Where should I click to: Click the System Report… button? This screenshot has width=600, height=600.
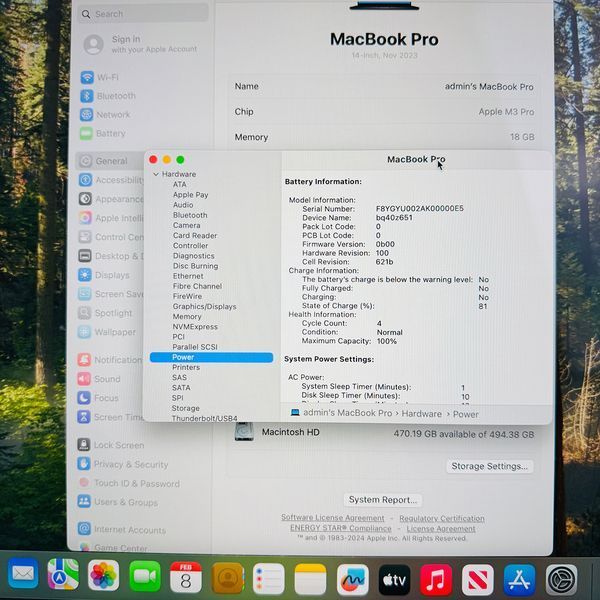[x=383, y=500]
